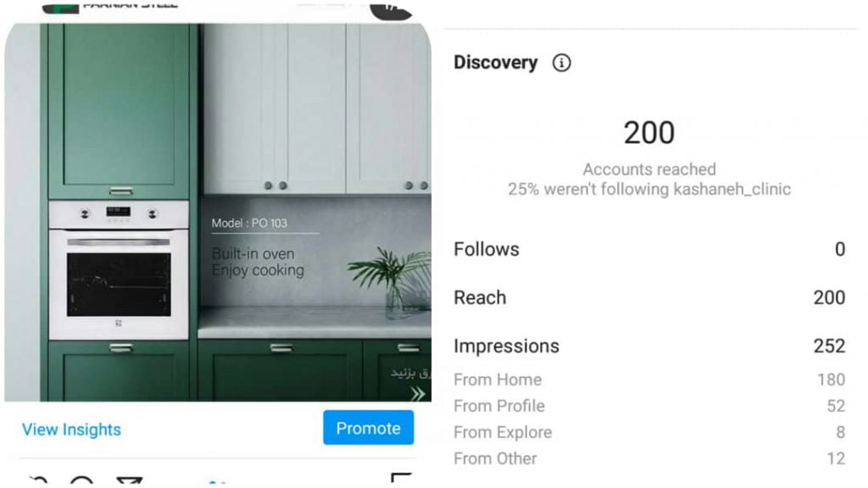Select the From Other impressions entry

click(649, 458)
